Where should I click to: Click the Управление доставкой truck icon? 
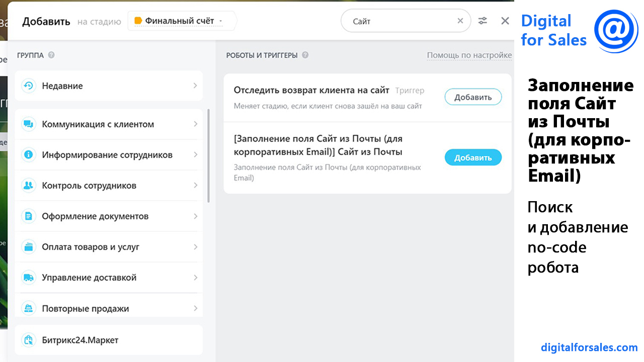pyautogui.click(x=29, y=278)
